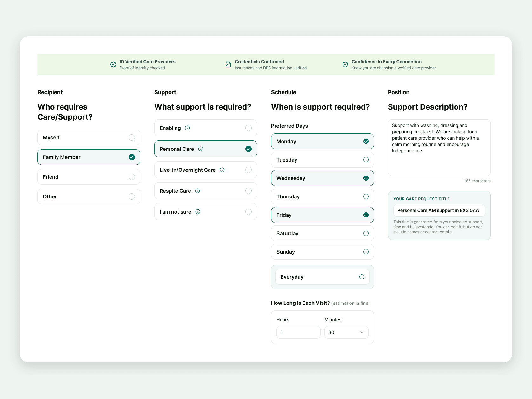This screenshot has height=399, width=532.
Task: Click the 'Recipient' section label
Action: [50, 92]
